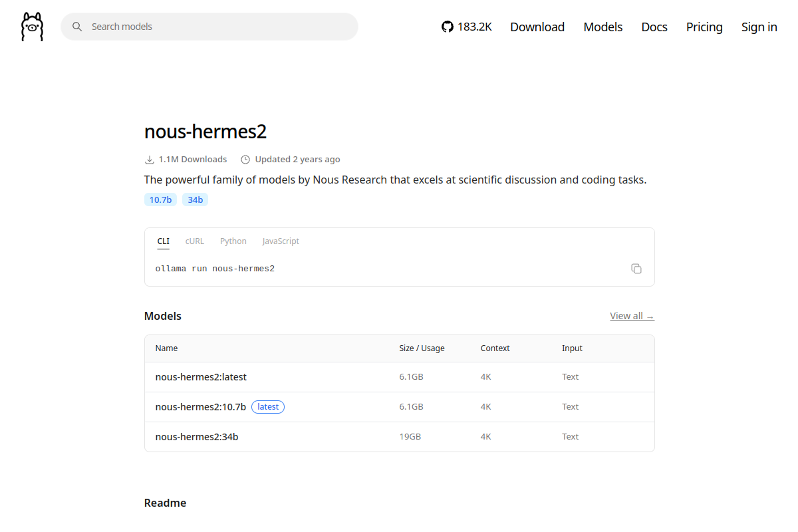Open the Models nav link
The height and width of the screenshot is (532, 798).
coord(603,27)
